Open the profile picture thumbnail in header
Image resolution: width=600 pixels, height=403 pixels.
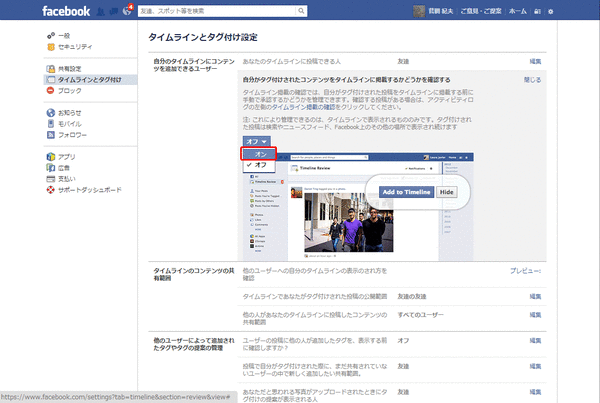click(419, 11)
